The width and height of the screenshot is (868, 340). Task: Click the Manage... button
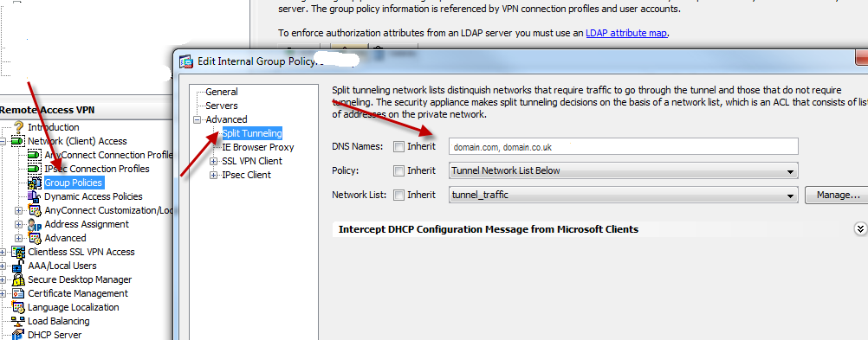pyautogui.click(x=836, y=195)
